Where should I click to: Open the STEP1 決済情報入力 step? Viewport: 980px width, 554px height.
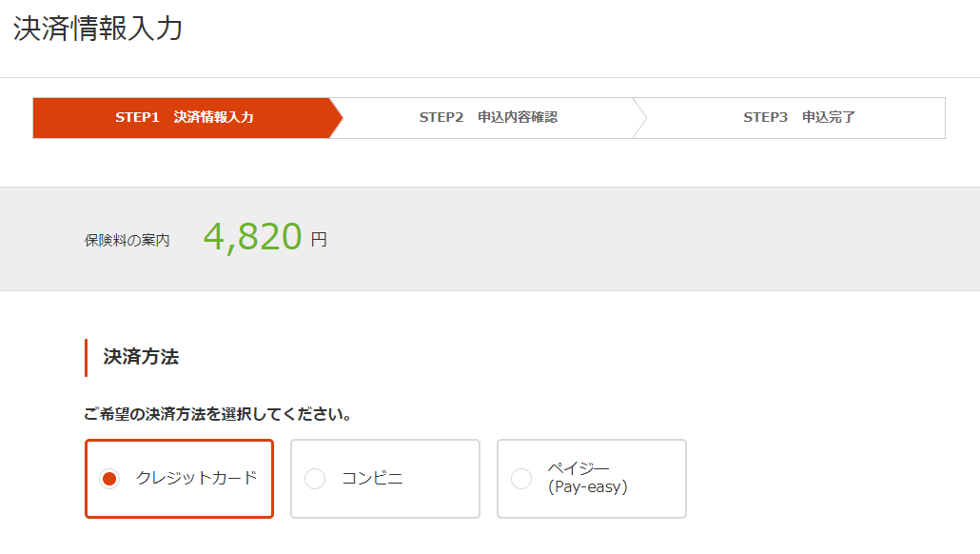[184, 117]
